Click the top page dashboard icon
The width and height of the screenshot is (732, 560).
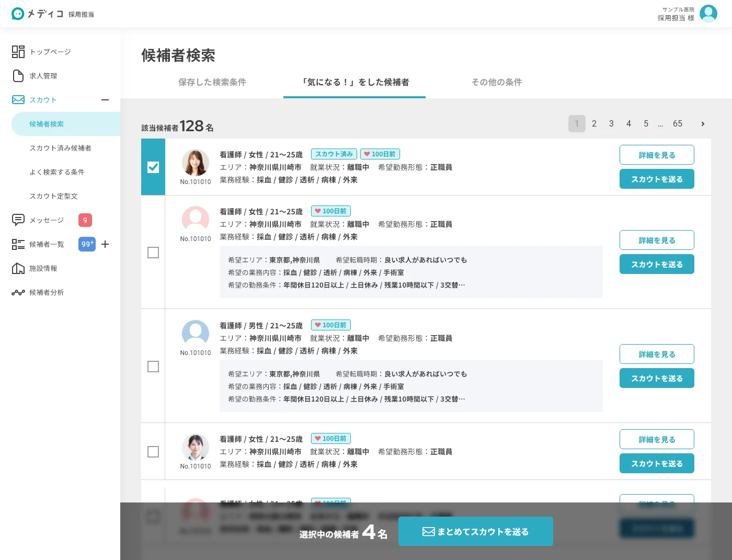(x=18, y=52)
